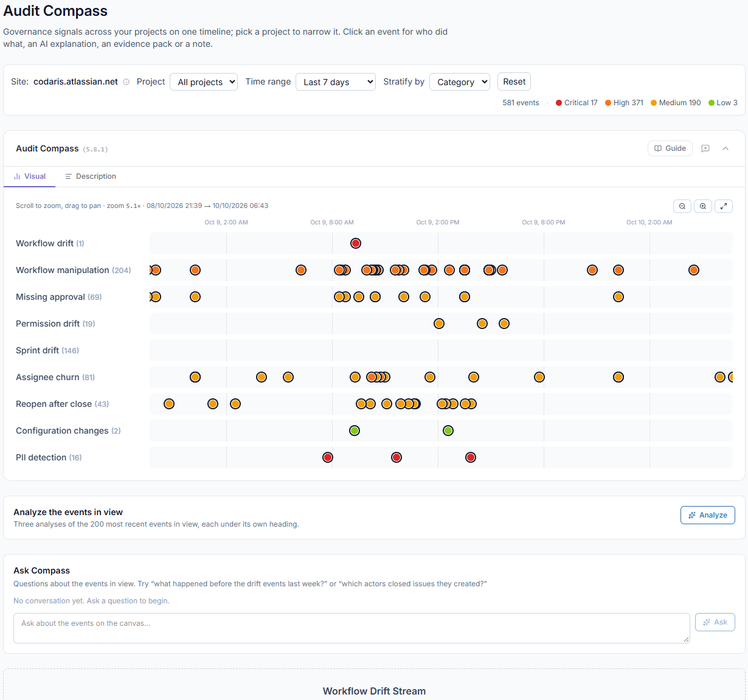Select the rightmost Workflow manipulation event
This screenshot has height=700, width=748.
pos(694,270)
